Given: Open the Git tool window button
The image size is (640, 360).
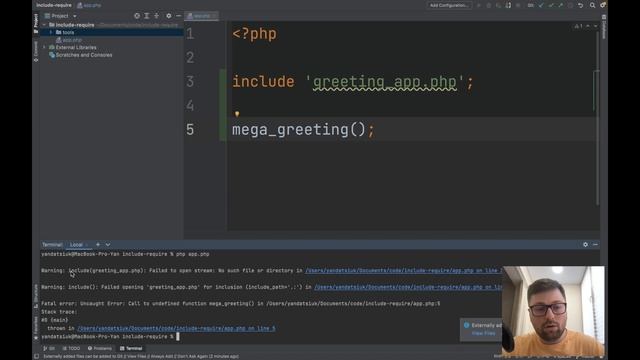Looking at the screenshot, I should tap(49, 348).
